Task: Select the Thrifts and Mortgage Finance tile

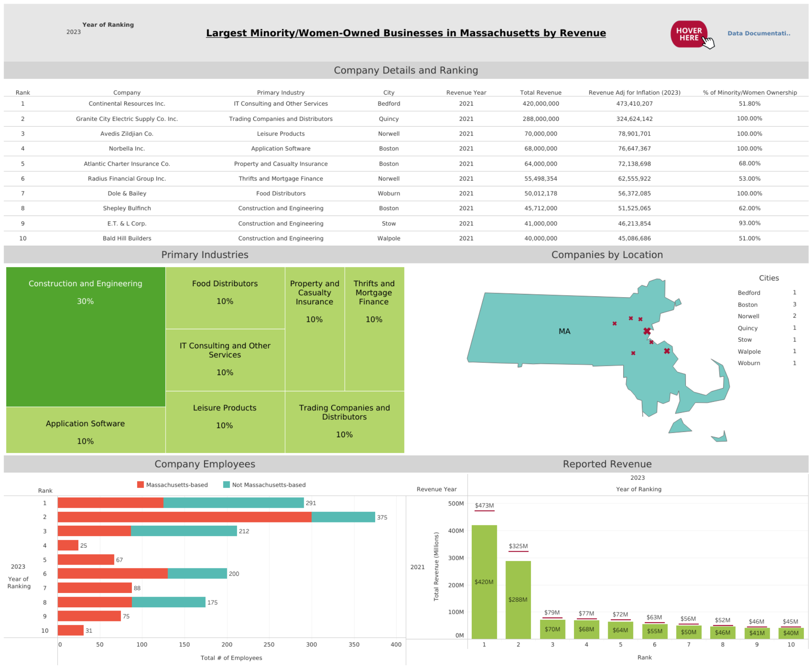Action: click(x=374, y=328)
